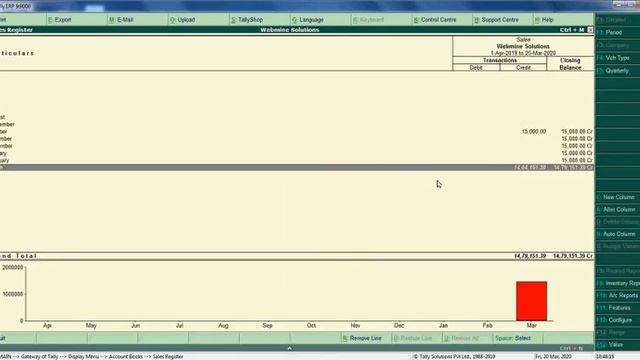The width and height of the screenshot is (640, 360).
Task: Click the Apr label on chart axis
Action: click(x=47, y=325)
